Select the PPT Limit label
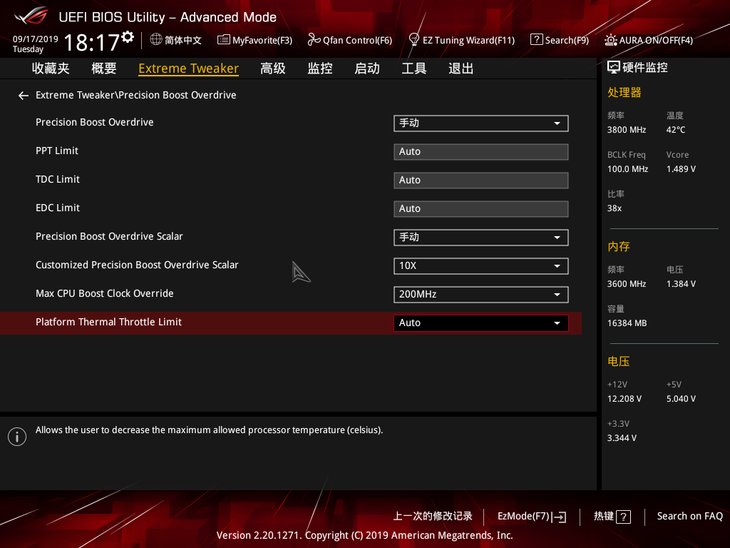Screen dimensions: 730x548 click(x=57, y=151)
